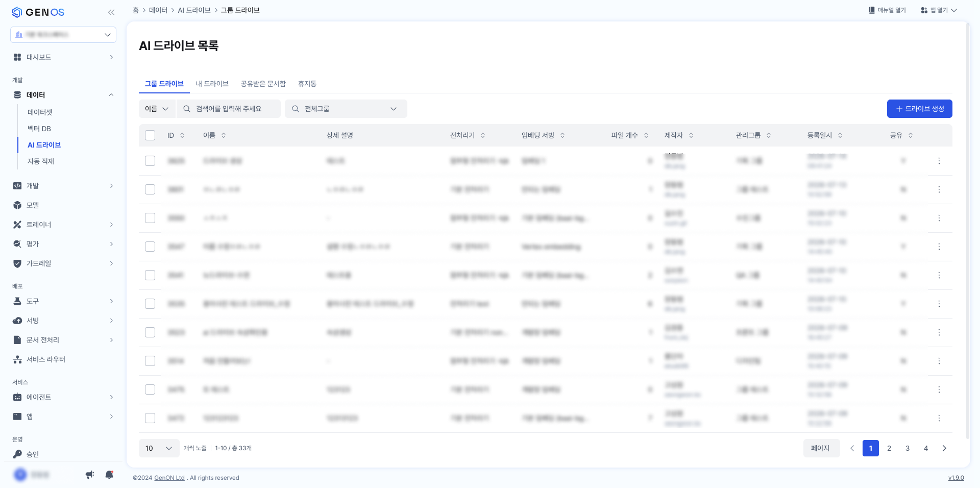The height and width of the screenshot is (488, 980).
Task: Collapse the sidebar with the double-chevron icon
Action: (111, 12)
